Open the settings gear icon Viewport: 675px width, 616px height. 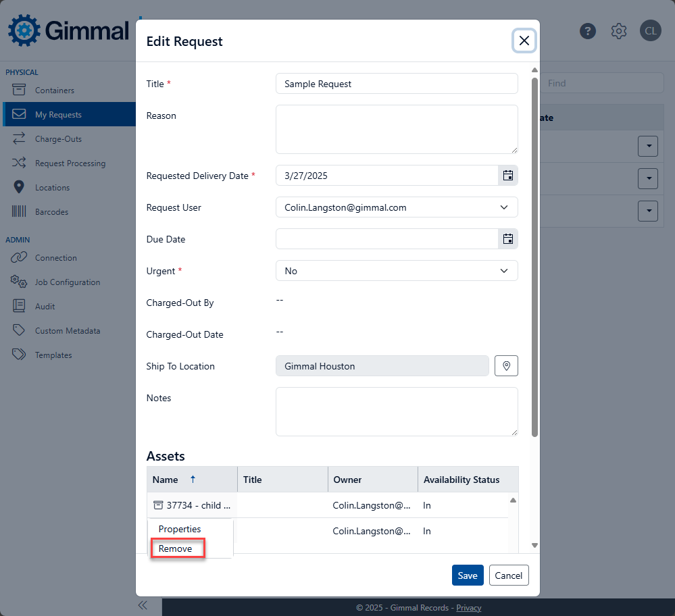pos(619,31)
